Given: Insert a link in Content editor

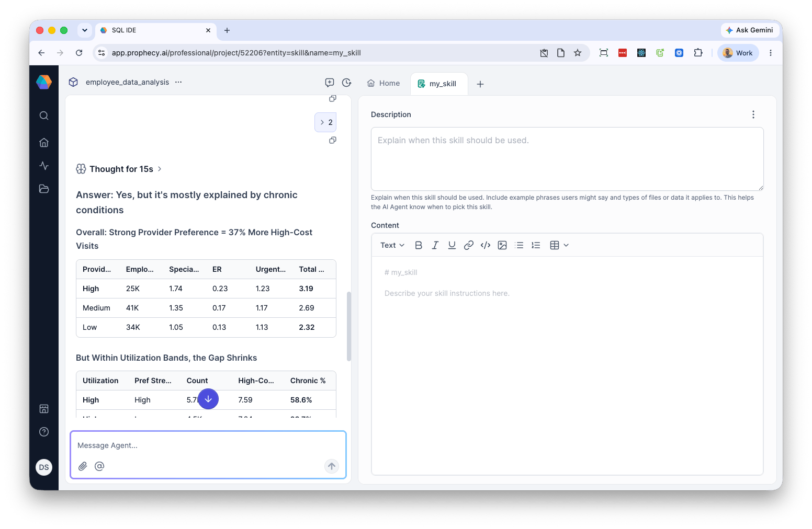Looking at the screenshot, I should point(469,245).
